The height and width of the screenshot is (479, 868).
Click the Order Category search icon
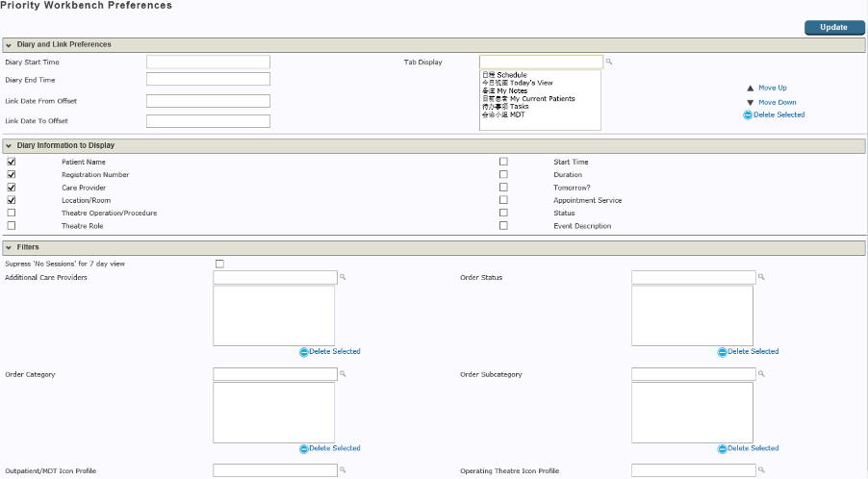(x=343, y=374)
